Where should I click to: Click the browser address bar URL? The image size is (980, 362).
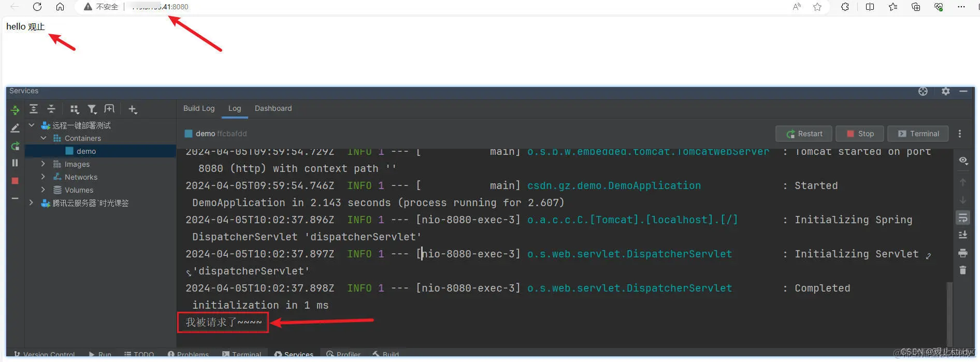[x=159, y=7]
